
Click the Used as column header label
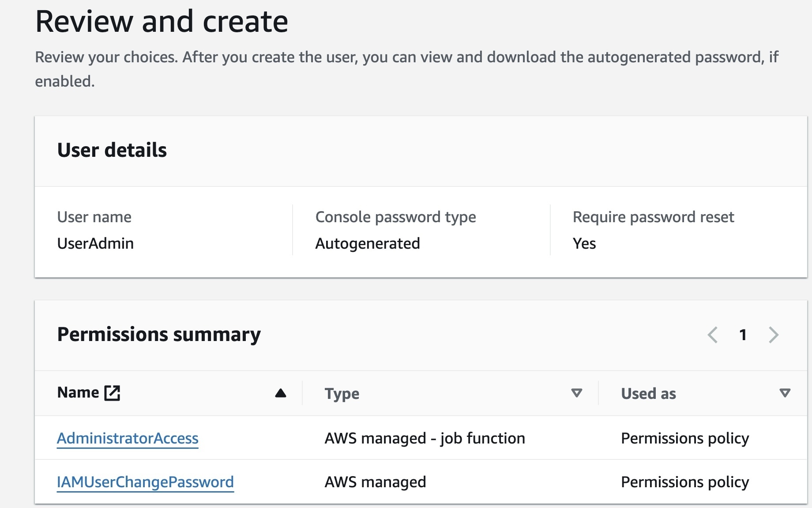coord(648,394)
